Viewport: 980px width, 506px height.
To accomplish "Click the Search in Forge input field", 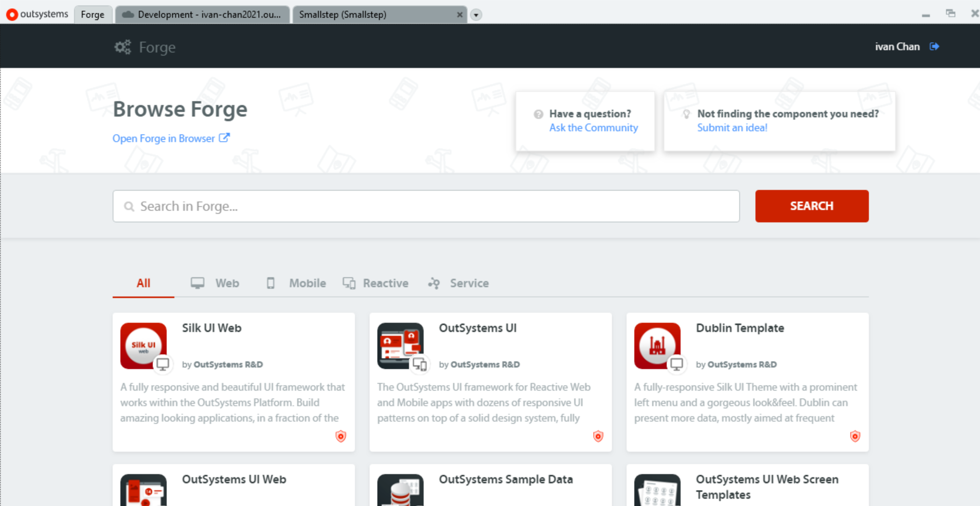I will click(x=426, y=206).
